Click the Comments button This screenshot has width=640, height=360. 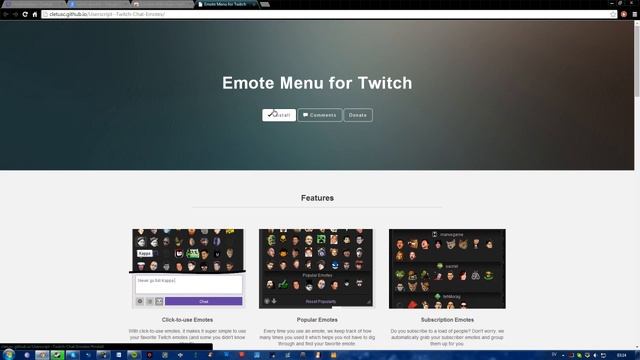click(x=320, y=115)
